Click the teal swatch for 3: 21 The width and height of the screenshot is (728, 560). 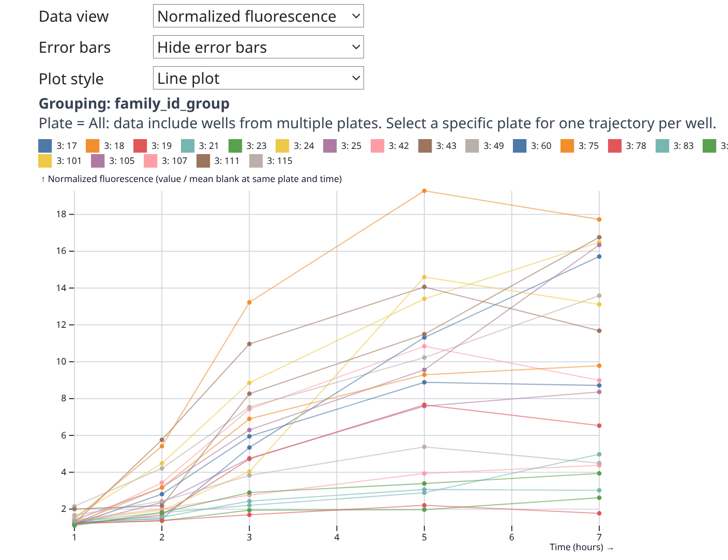(188, 146)
